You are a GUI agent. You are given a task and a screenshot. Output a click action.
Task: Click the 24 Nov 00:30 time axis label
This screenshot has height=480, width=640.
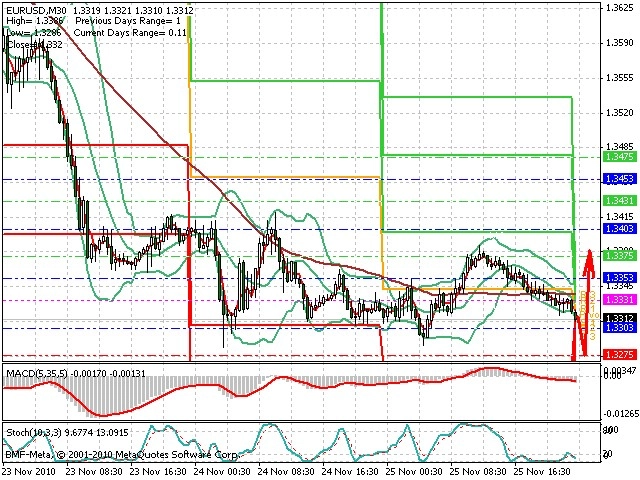click(x=222, y=471)
